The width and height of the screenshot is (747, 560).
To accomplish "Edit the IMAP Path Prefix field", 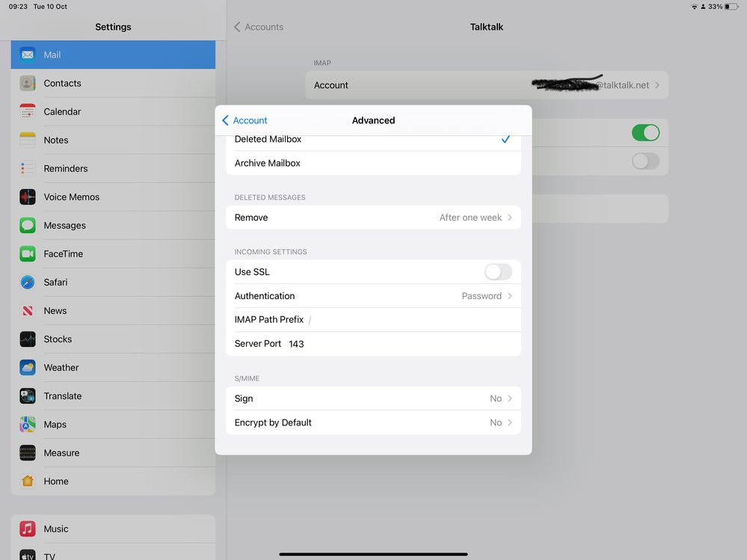I will (373, 320).
